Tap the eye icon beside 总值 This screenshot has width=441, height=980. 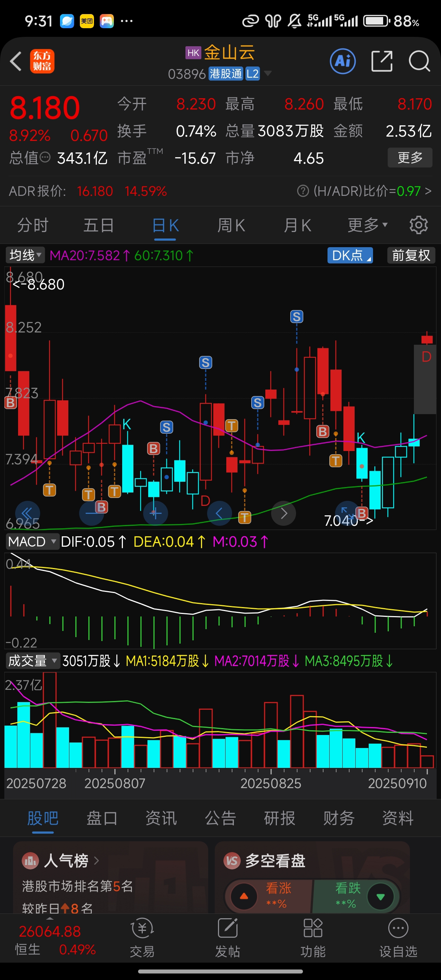point(45,157)
